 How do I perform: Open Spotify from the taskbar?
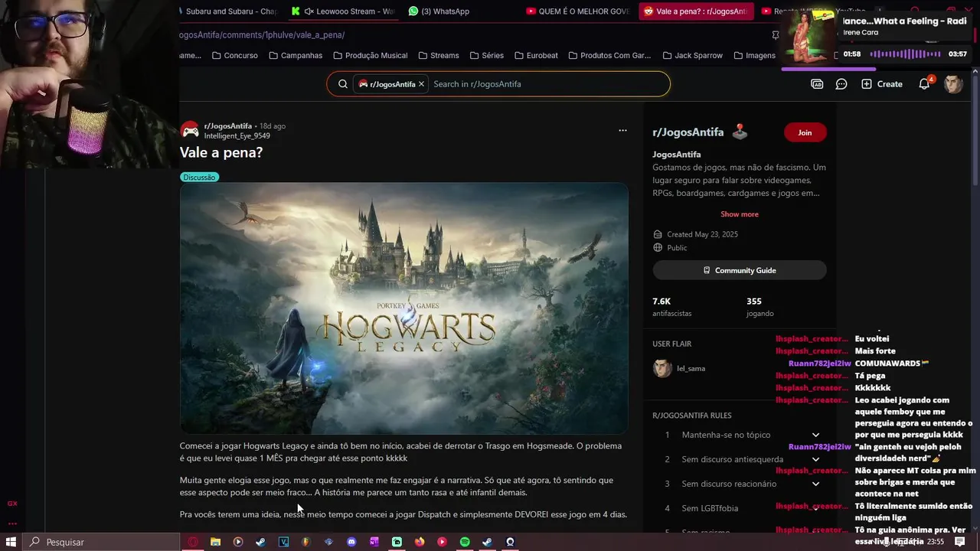click(x=465, y=542)
